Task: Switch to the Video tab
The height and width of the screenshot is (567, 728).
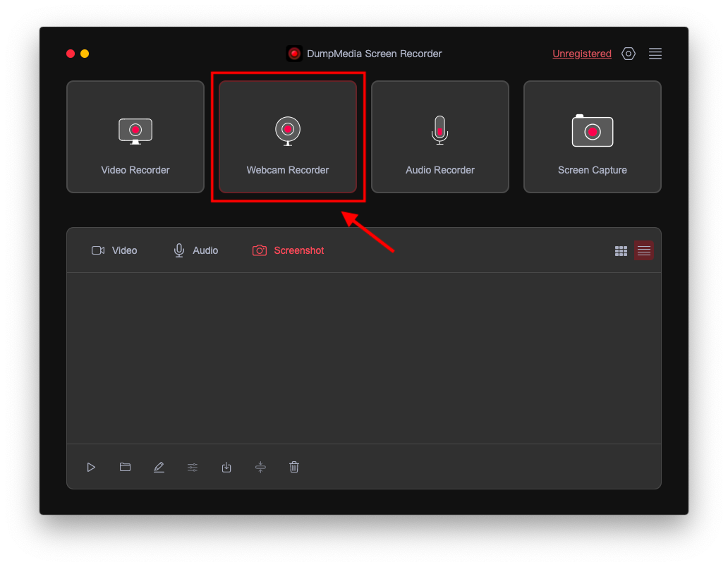Action: tap(114, 250)
